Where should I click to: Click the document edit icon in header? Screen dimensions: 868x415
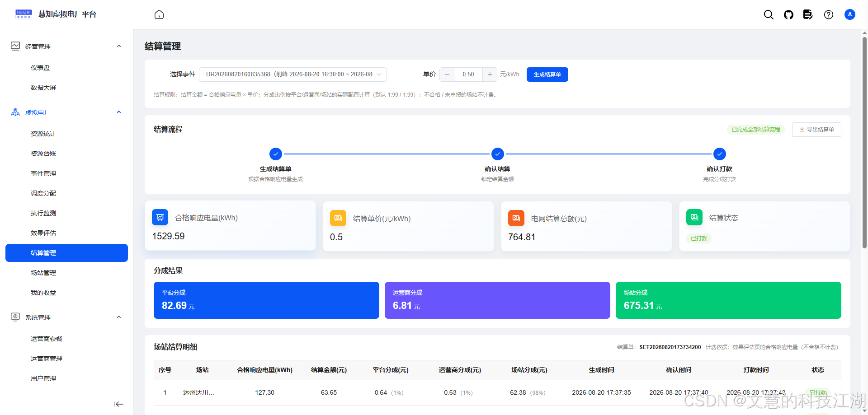[808, 14]
